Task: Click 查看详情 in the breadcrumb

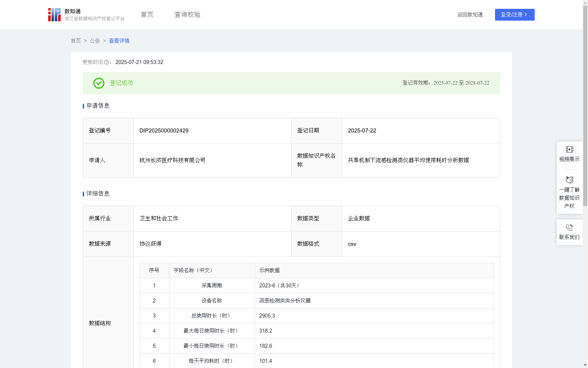Action: coord(119,41)
